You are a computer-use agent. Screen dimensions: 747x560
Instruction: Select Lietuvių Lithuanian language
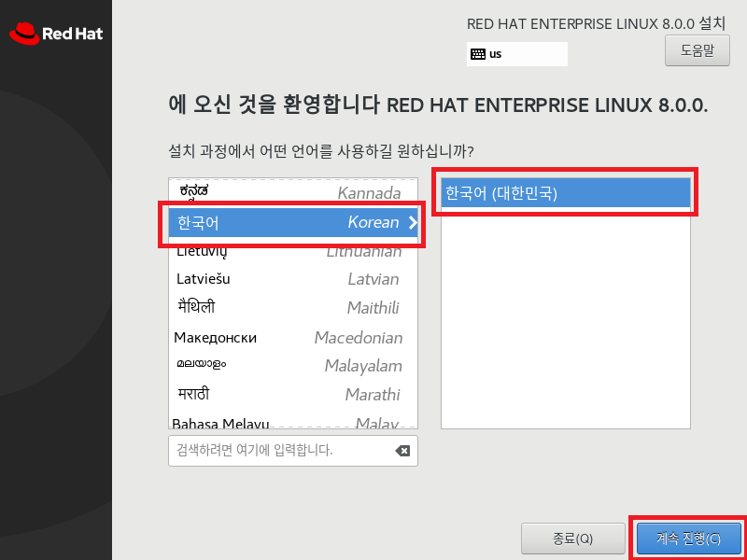point(293,251)
